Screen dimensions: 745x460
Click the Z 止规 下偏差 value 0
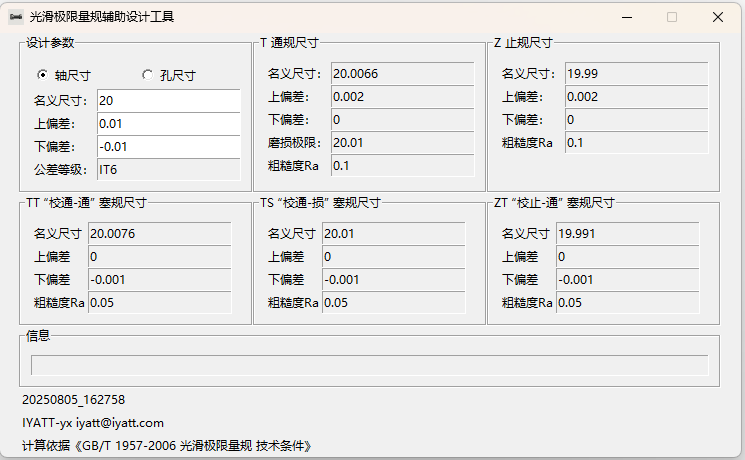click(x=637, y=120)
